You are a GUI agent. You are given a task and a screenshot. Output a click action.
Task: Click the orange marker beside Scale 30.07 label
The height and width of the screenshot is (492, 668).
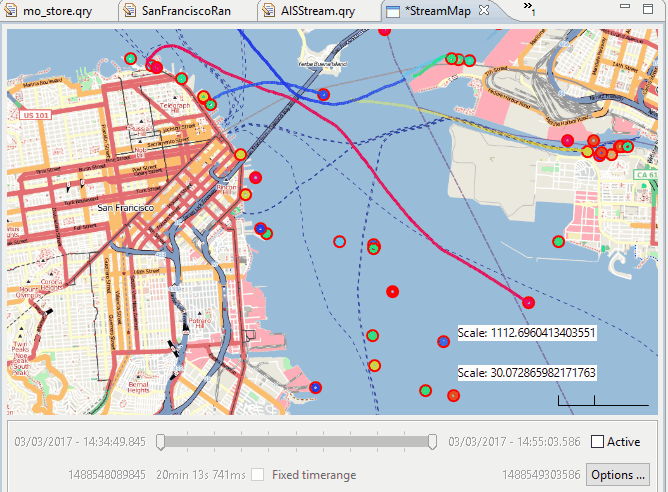click(x=453, y=396)
